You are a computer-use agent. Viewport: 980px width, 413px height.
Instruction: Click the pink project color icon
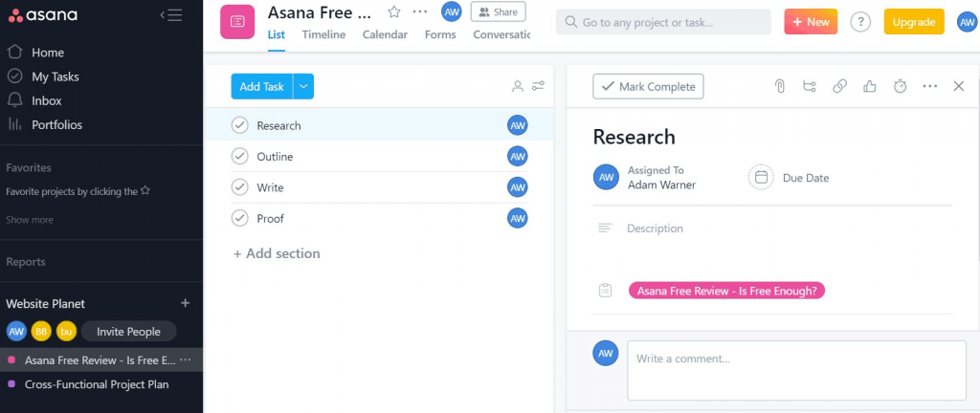[237, 21]
